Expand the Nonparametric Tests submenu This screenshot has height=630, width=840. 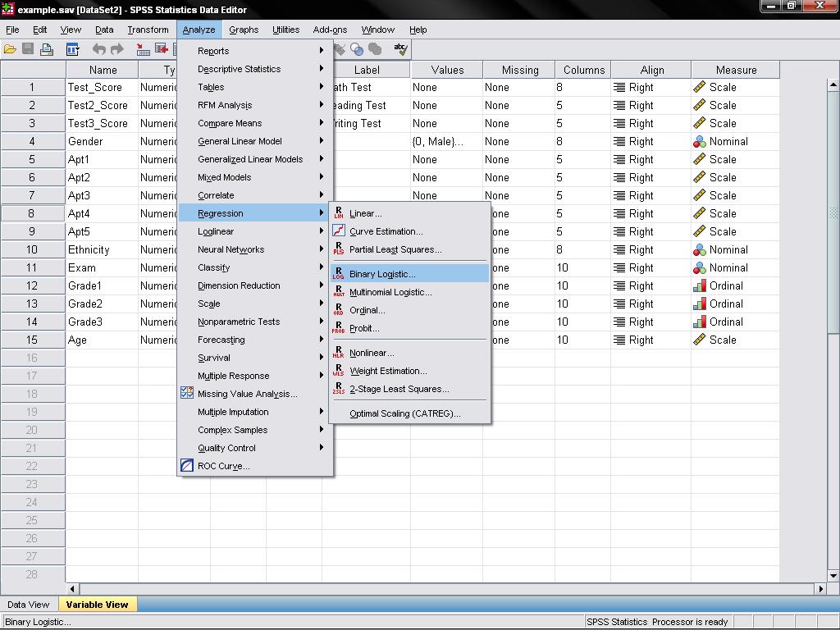coord(238,322)
